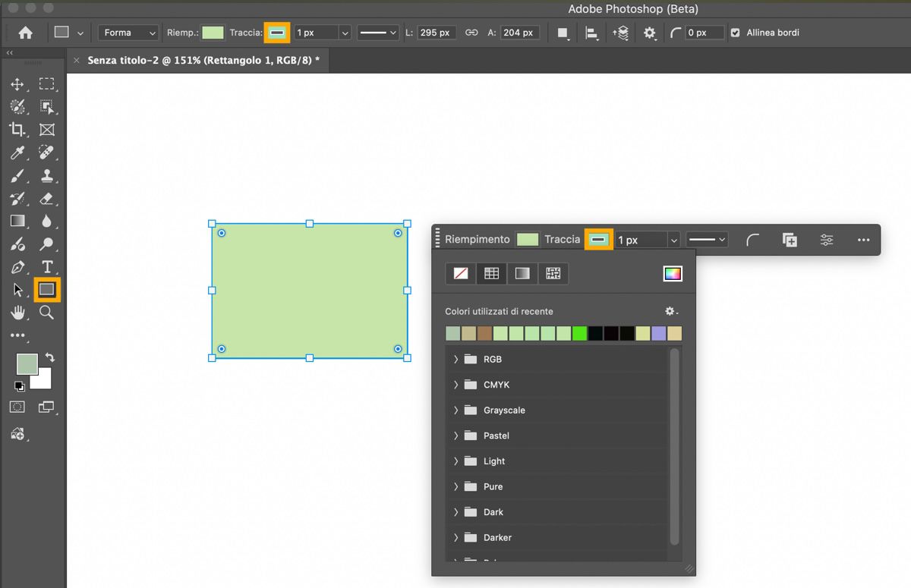Open swatches panel gear settings

tap(671, 311)
